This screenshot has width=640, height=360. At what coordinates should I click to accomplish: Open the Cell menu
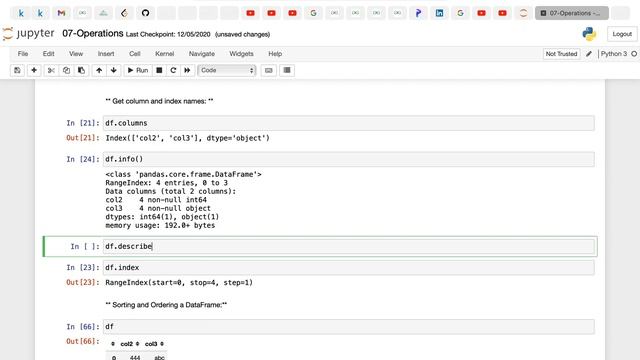click(x=135, y=53)
